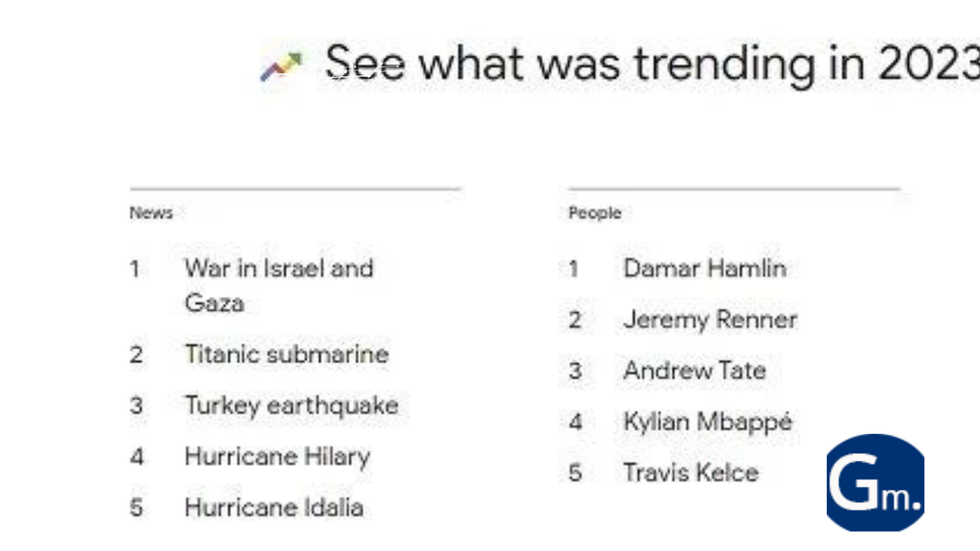Open the Turkey earthquake trend
980x551 pixels.
pos(291,406)
